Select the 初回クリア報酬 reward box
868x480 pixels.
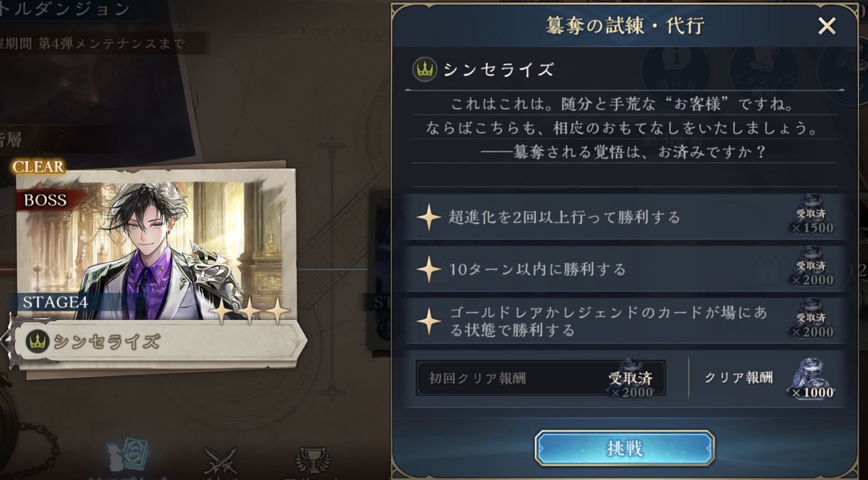[x=540, y=378]
